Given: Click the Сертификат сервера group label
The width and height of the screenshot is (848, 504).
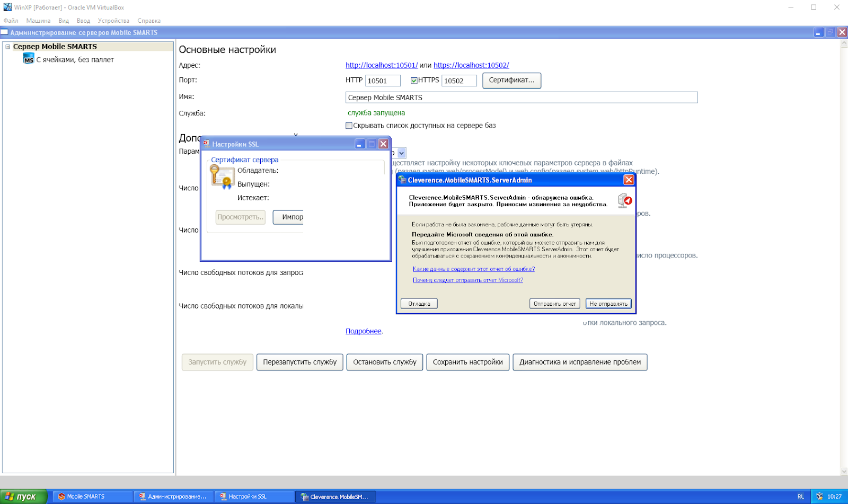Looking at the screenshot, I should click(244, 160).
